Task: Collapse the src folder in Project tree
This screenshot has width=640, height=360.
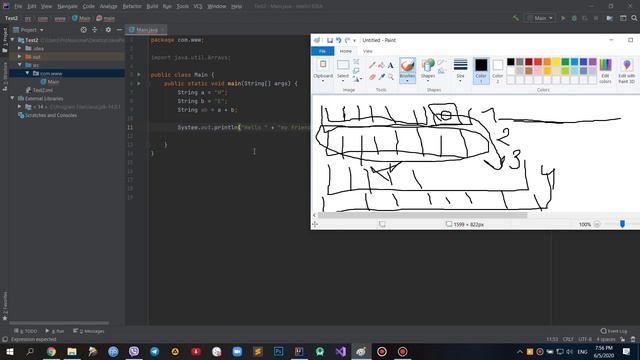Action: [19, 65]
